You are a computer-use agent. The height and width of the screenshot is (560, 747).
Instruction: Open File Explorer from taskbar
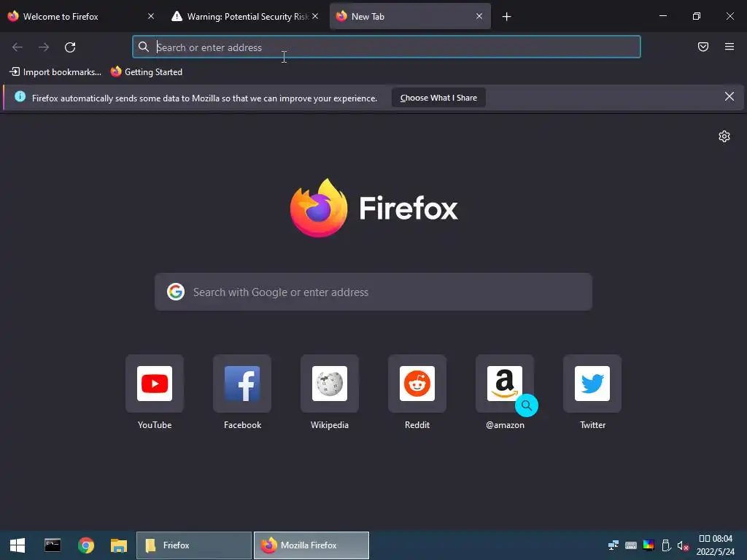tap(119, 545)
